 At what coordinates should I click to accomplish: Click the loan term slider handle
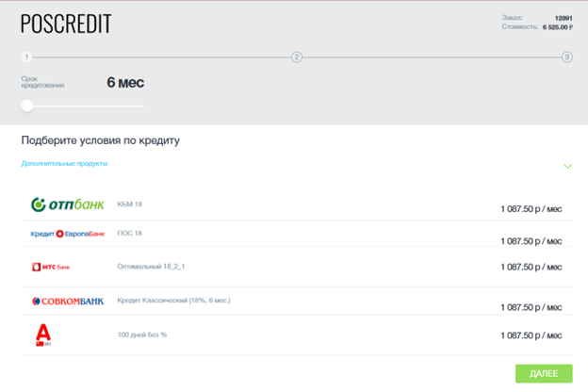[27, 106]
